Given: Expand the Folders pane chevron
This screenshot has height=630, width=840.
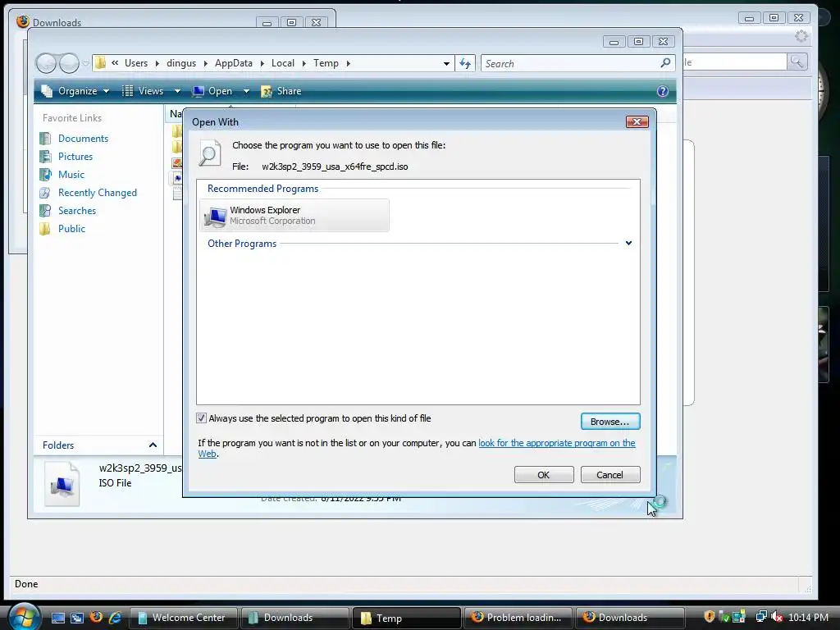Looking at the screenshot, I should tap(153, 445).
